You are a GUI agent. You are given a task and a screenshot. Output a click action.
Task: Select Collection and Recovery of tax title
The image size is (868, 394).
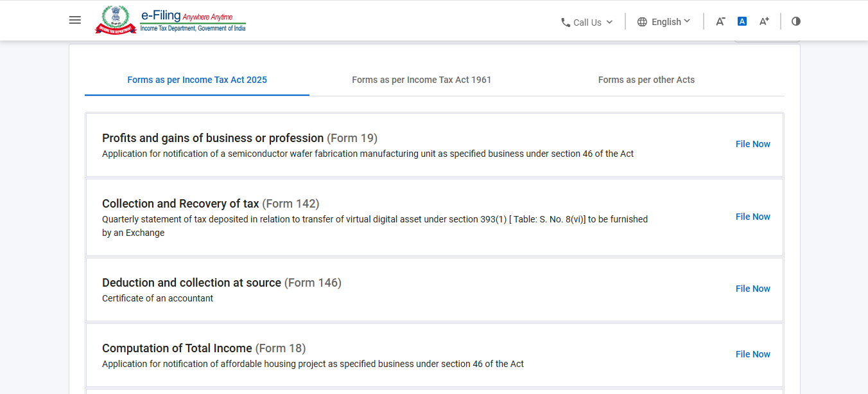(180, 204)
